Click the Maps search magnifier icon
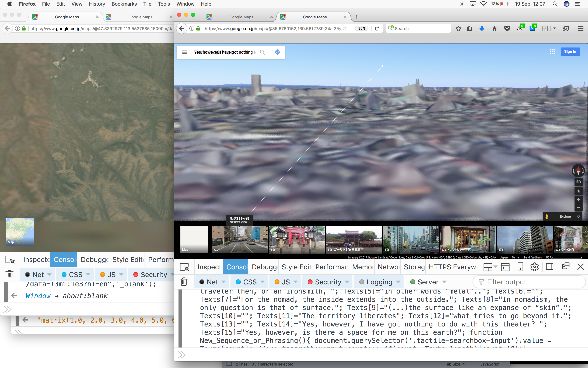588x368 pixels. (262, 52)
